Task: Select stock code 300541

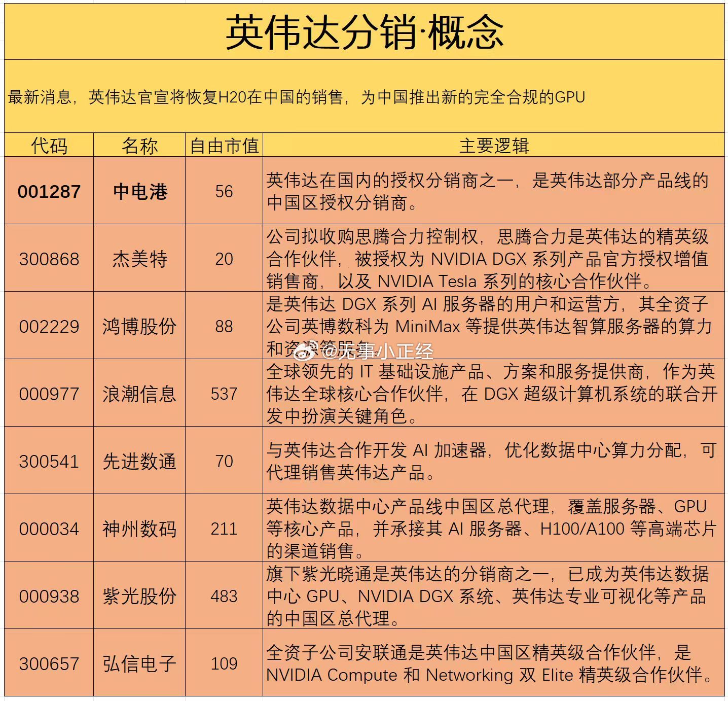Action: 49,461
